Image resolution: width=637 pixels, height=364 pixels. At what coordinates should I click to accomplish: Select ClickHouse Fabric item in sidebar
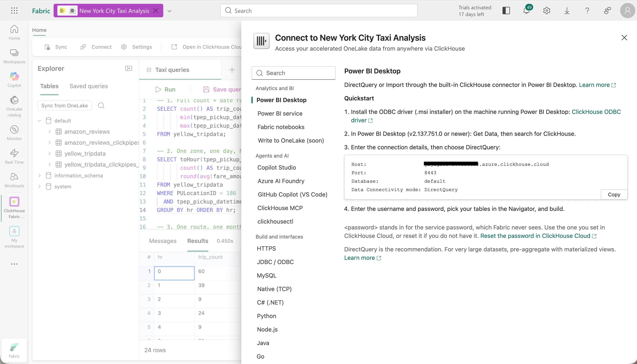click(14, 208)
